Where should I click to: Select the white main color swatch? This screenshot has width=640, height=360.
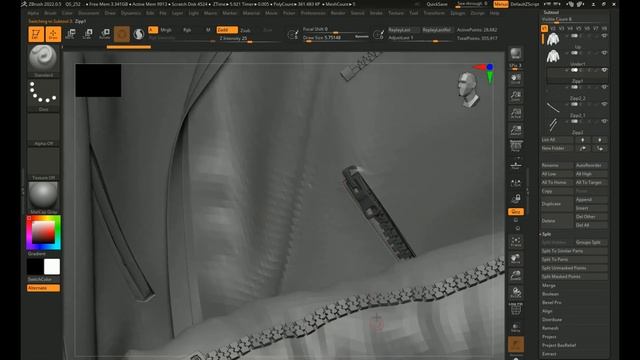point(52,267)
